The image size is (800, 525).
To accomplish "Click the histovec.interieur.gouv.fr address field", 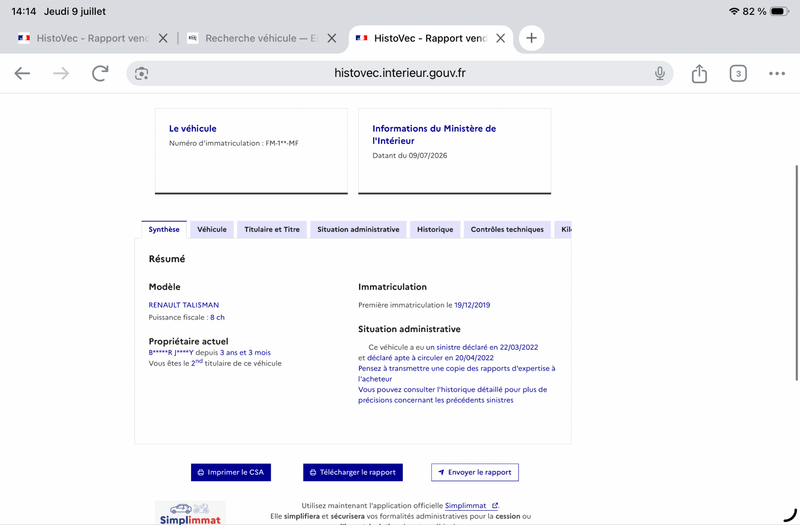I will pos(399,73).
